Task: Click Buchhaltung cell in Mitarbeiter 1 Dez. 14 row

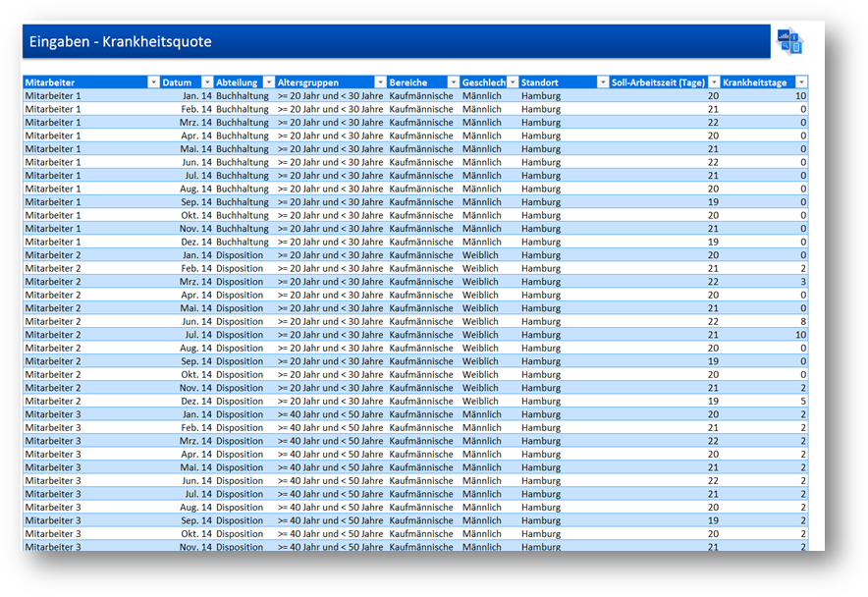Action: 242,242
